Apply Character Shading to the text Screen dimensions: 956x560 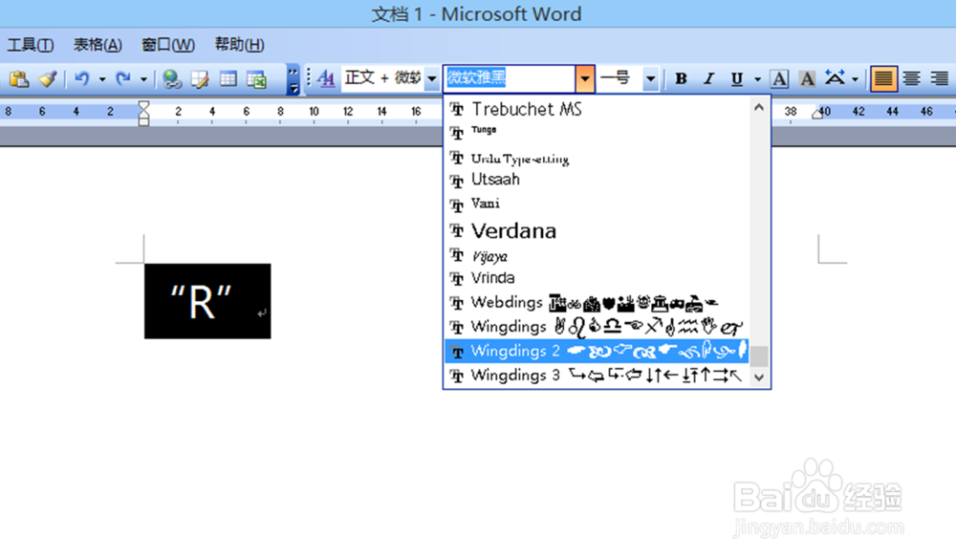pyautogui.click(x=807, y=78)
